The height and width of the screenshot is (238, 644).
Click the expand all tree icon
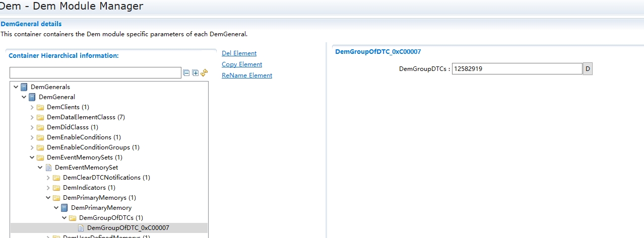(x=196, y=73)
